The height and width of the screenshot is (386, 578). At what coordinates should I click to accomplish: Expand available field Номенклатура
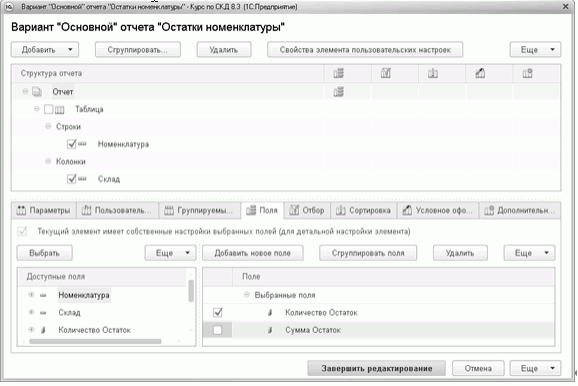(31, 295)
